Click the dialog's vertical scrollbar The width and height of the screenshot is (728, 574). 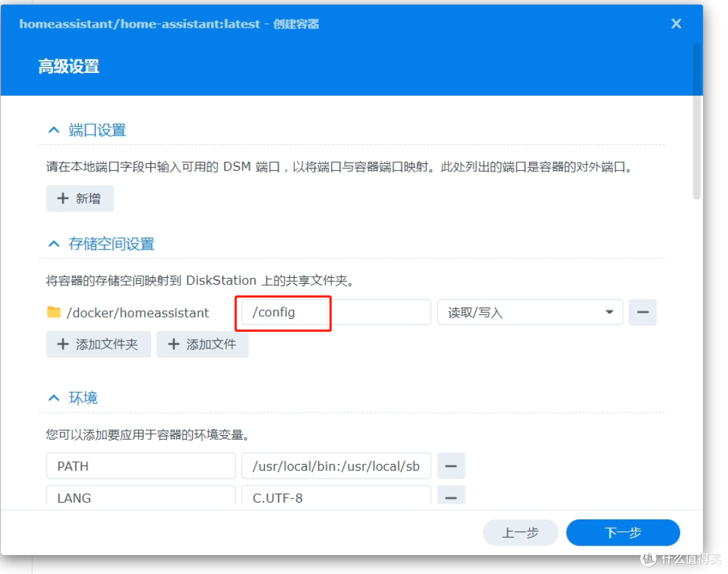tap(697, 121)
